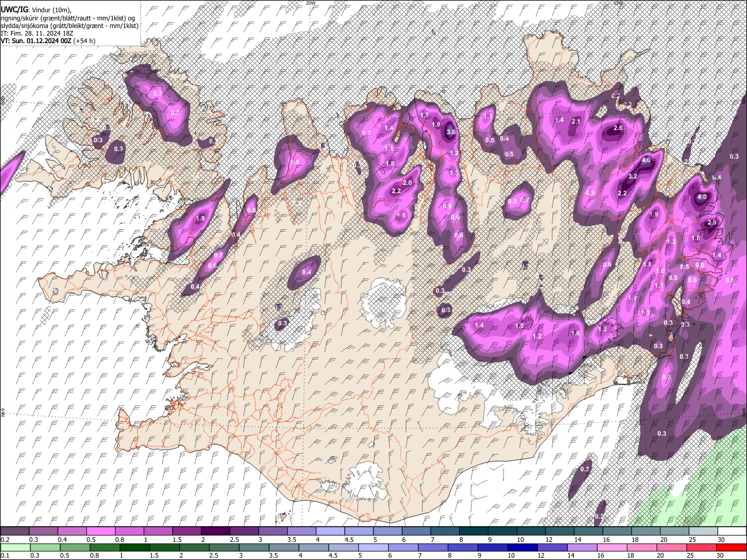The image size is (747, 560).
Task: Click the 2.1 snowfall value on the map
Action: (576, 121)
